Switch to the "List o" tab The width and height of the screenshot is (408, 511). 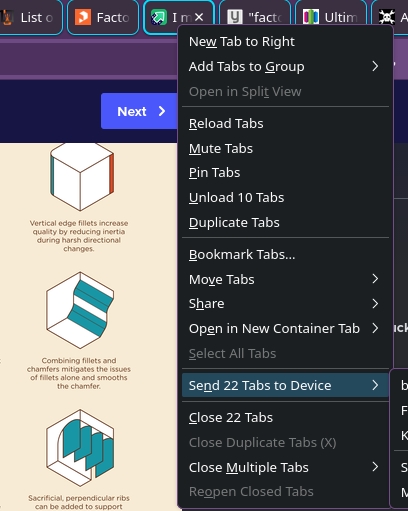pyautogui.click(x=30, y=17)
